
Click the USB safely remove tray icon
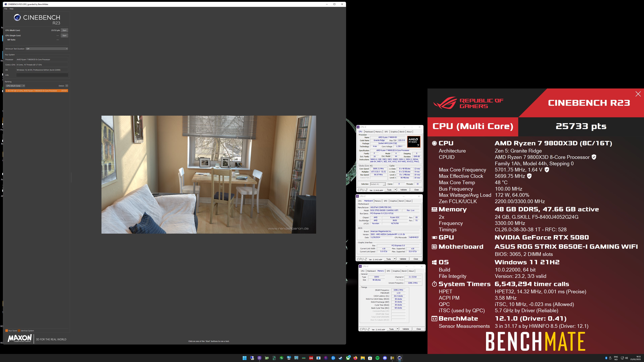pyautogui.click(x=610, y=358)
